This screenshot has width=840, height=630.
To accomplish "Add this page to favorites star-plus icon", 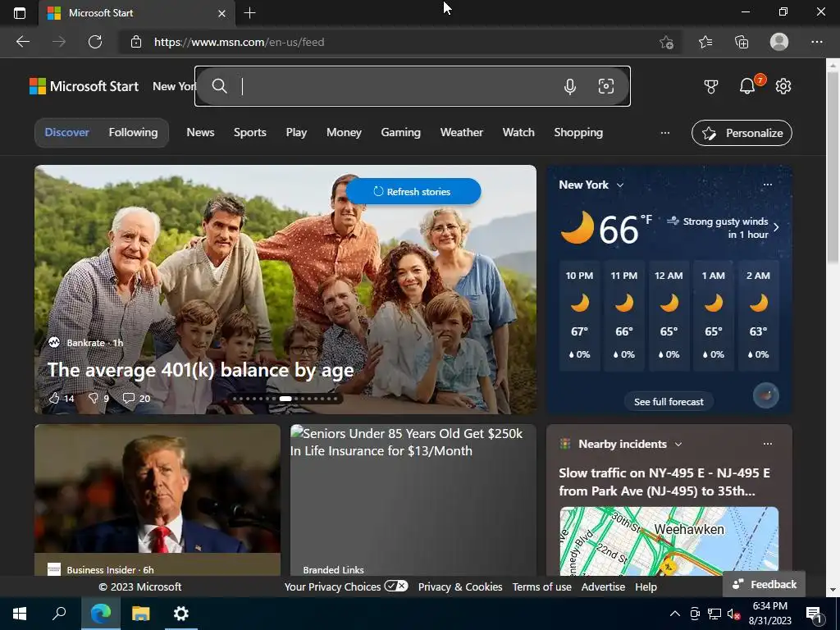I will pos(666,42).
